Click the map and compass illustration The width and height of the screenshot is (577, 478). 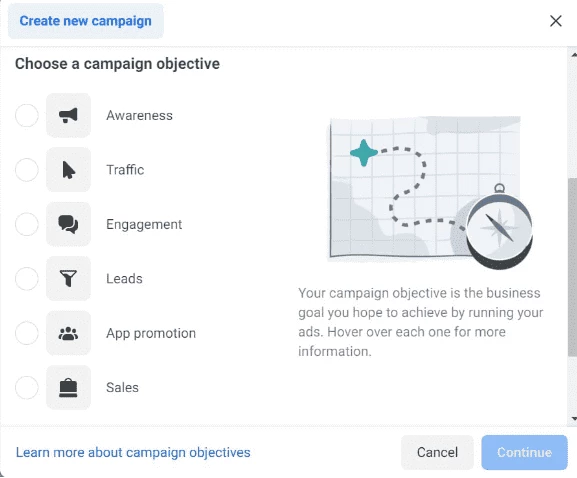(x=430, y=192)
